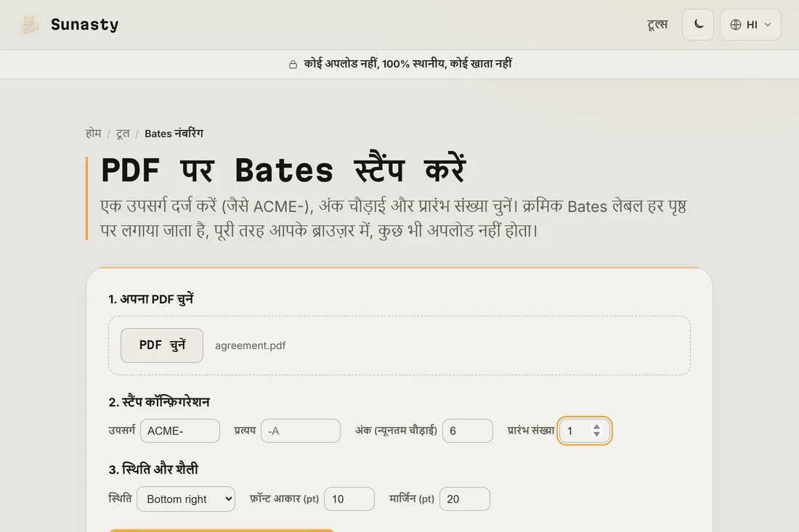Go to टूल breadcrumb link
799x532 pixels.
(x=123, y=134)
